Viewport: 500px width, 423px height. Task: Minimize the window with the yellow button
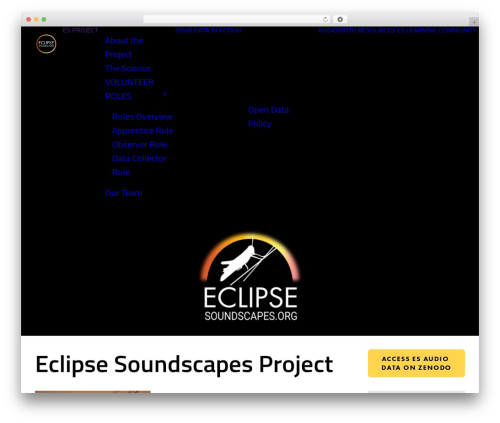click(x=36, y=19)
